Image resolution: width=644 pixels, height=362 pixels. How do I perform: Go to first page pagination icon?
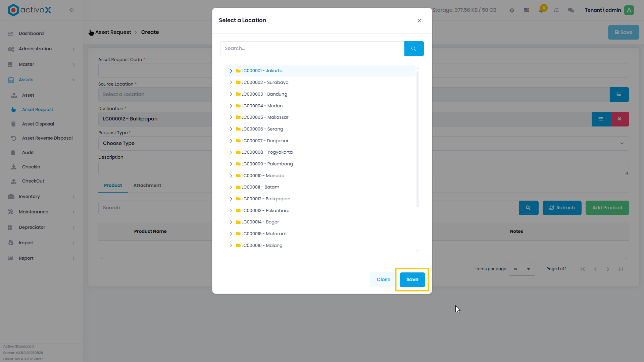583,269
